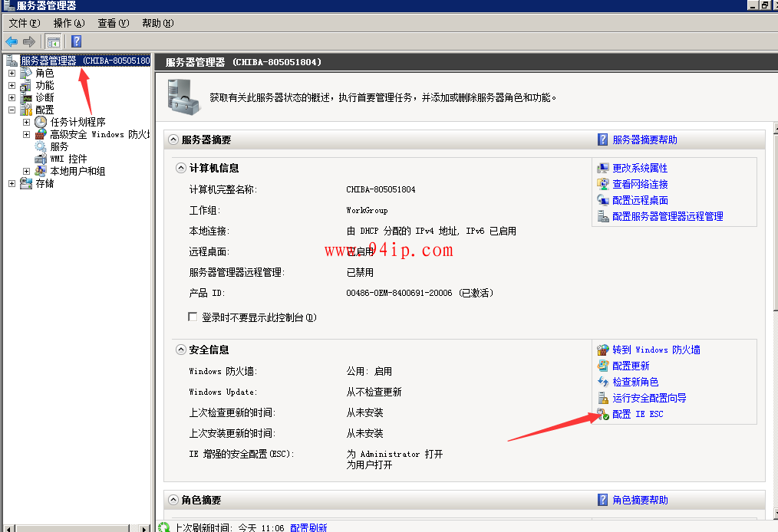This screenshot has height=532, width=778.
Task: Click the 任务计划程序 clock icon
Action: click(41, 122)
